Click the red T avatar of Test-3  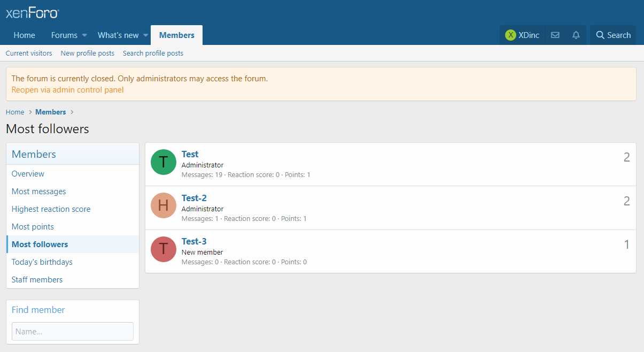[164, 249]
